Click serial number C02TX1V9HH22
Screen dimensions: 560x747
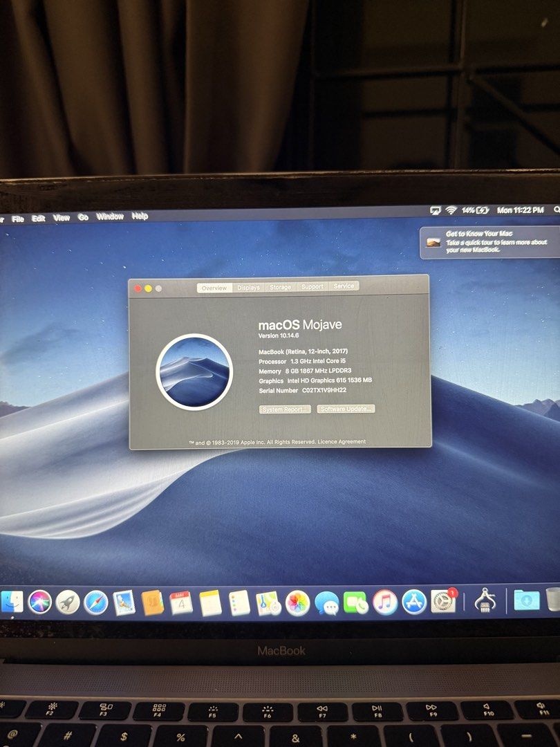324,390
